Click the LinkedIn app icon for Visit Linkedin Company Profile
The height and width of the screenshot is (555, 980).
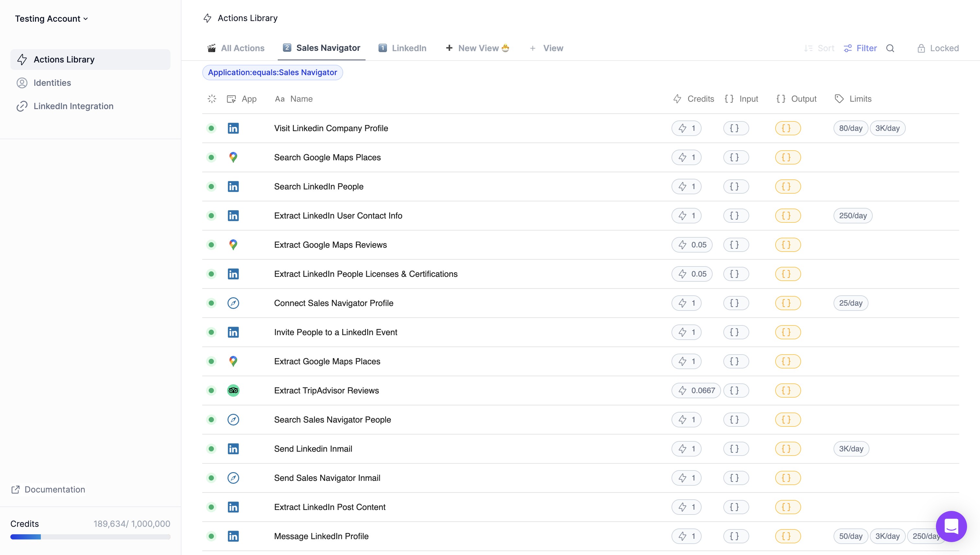233,128
